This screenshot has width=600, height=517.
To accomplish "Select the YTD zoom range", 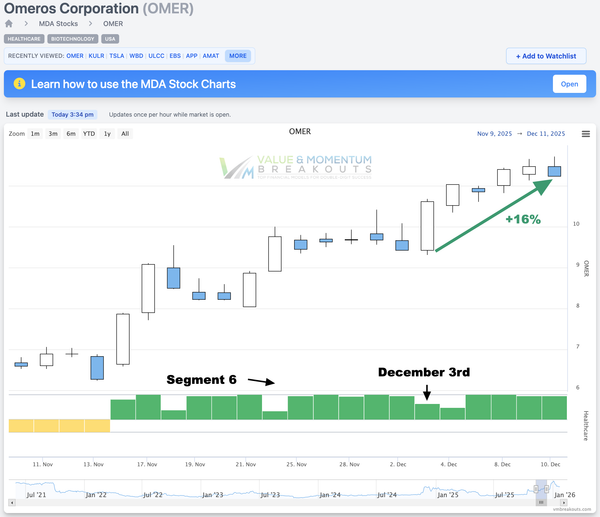I will [89, 133].
